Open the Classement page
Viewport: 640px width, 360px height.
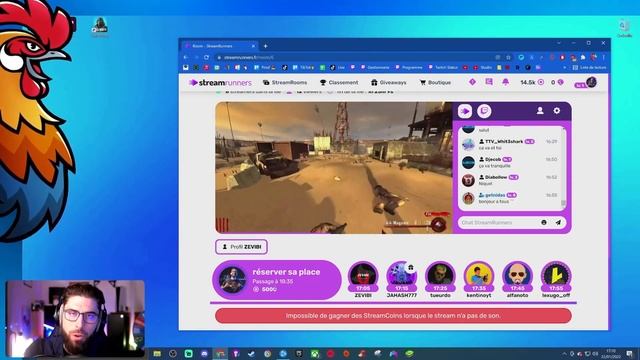tap(339, 82)
